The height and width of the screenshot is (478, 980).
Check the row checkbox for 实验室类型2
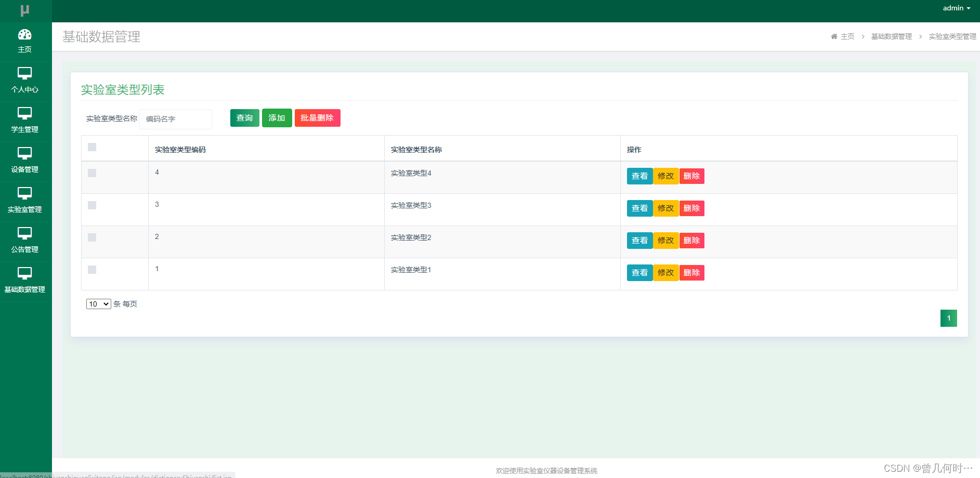pos(92,237)
